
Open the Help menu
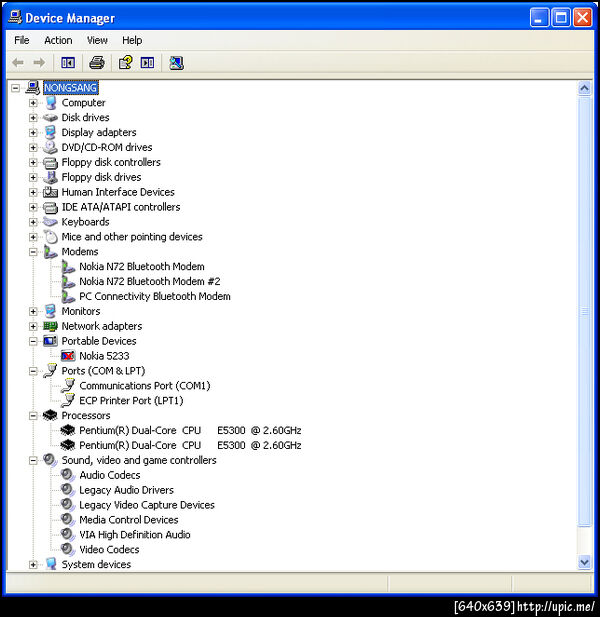click(132, 40)
